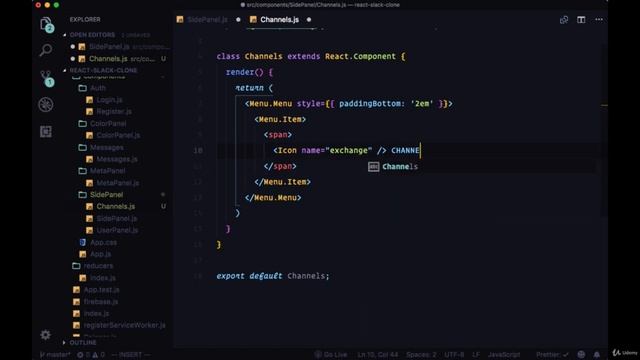Open the More Actions ellipsis menu
The height and width of the screenshot is (360, 640).
[599, 20]
